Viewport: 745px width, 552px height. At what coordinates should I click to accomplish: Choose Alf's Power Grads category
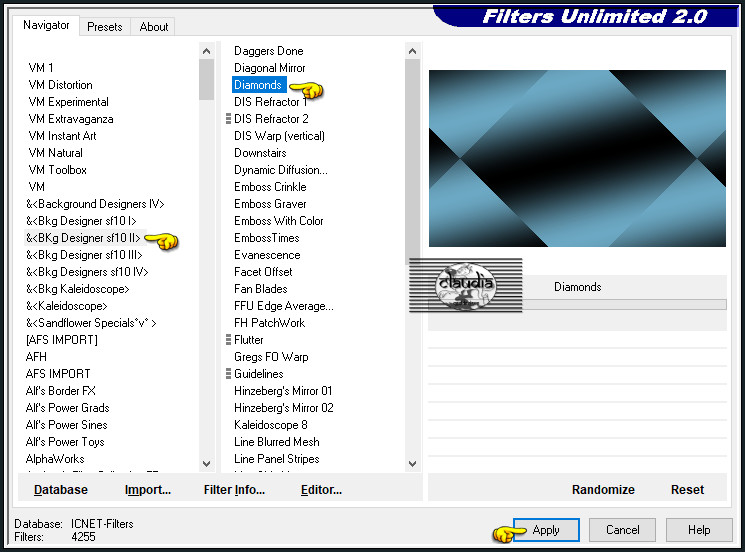click(x=67, y=408)
